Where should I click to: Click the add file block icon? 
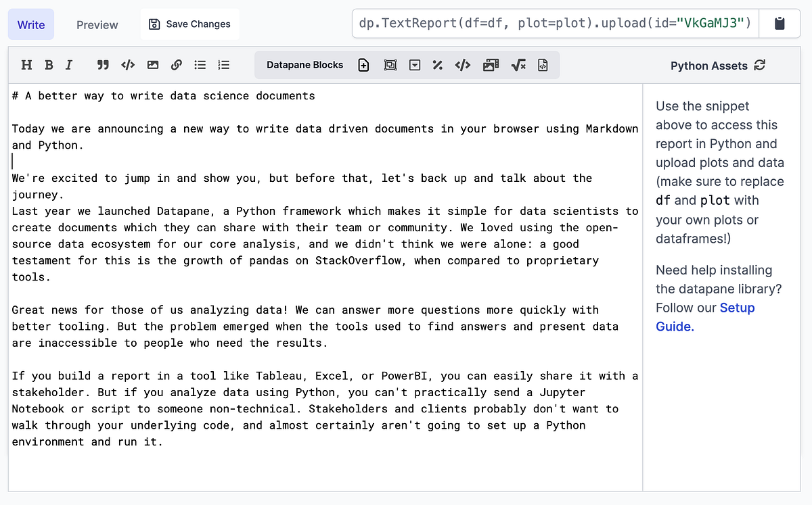click(363, 64)
